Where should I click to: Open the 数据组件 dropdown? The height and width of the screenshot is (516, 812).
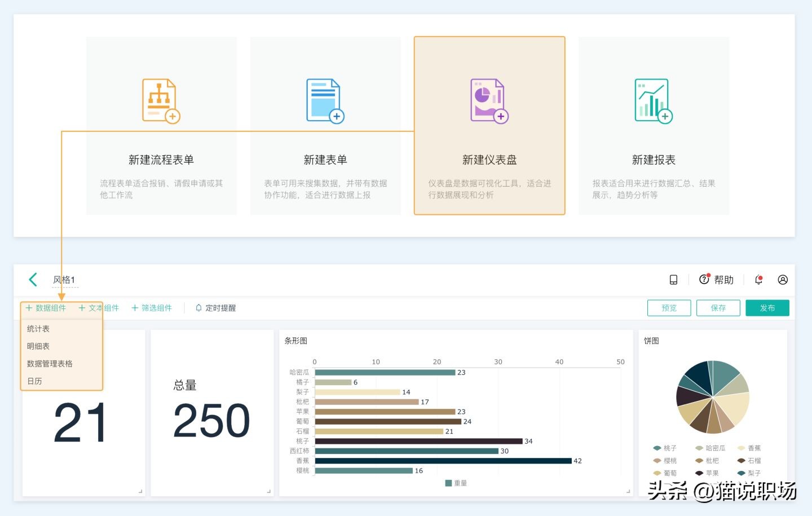coord(46,308)
